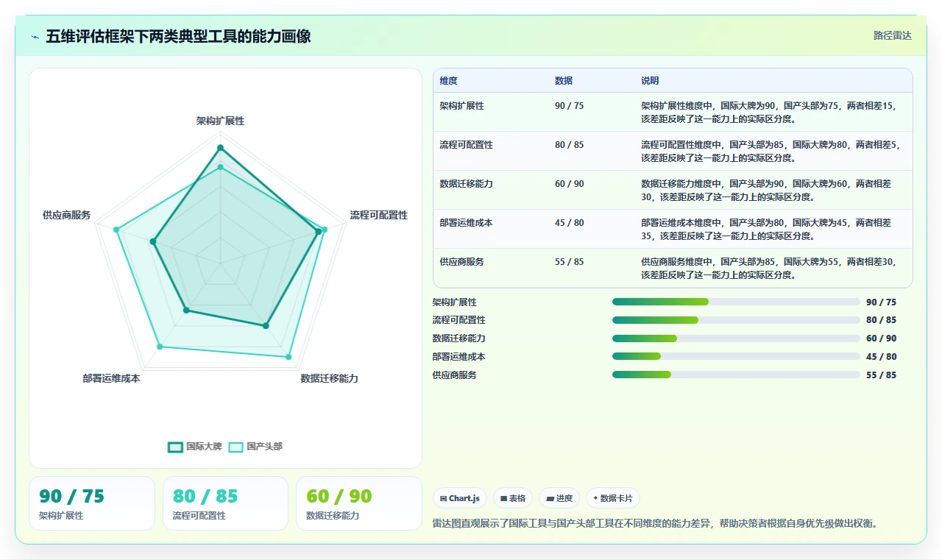Click the 表格 tag
This screenshot has width=942, height=560.
(x=513, y=498)
